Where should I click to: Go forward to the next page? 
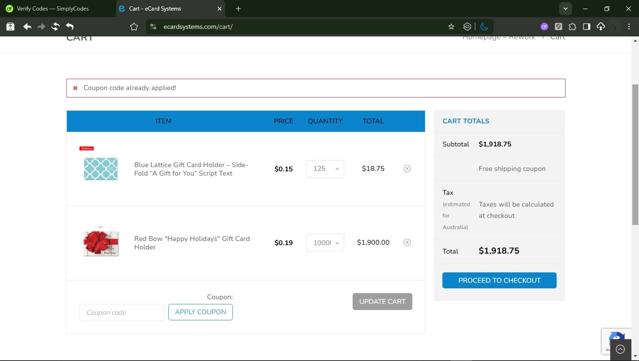click(x=41, y=26)
